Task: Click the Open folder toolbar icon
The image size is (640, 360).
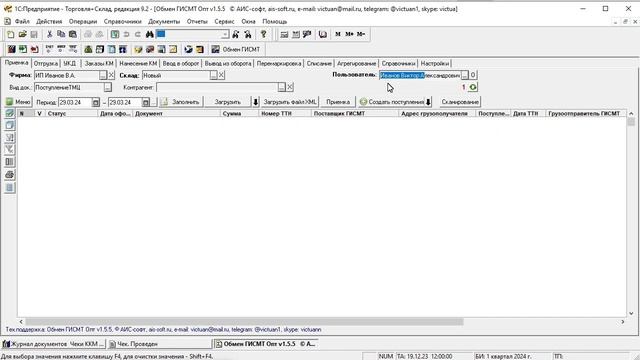Action: pyautogui.click(x=22, y=35)
